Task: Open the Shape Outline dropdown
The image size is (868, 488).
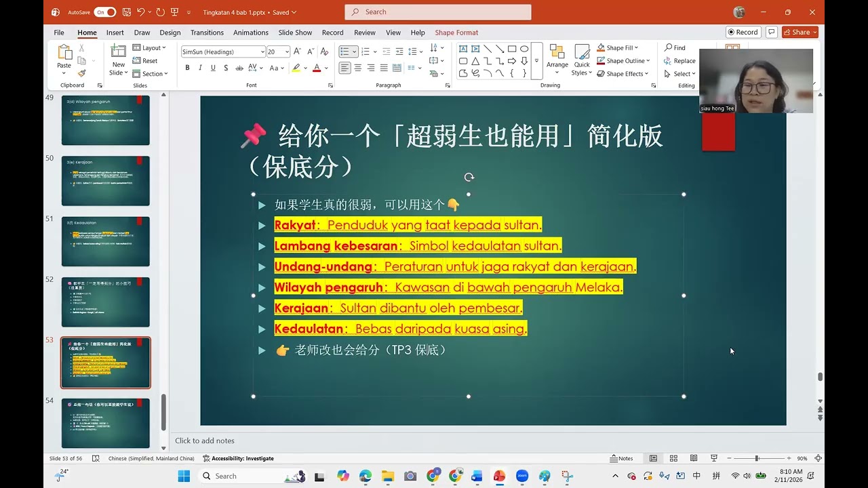Action: tap(623, 61)
